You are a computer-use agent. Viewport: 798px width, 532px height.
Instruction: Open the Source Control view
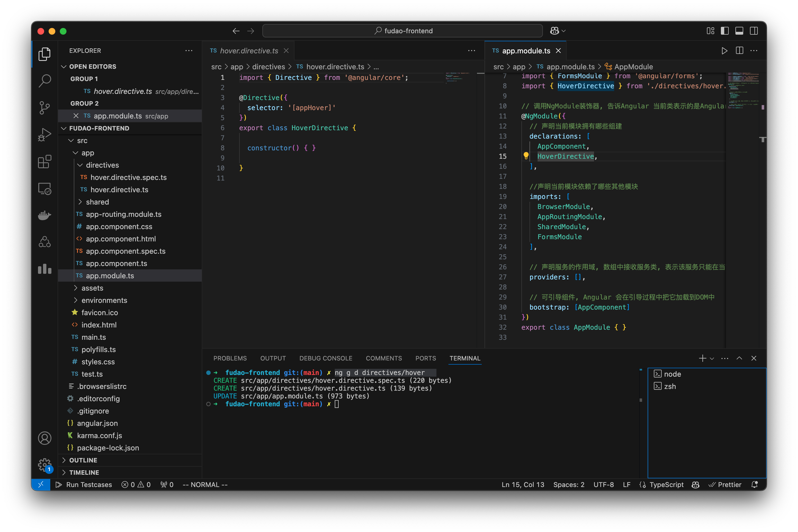pyautogui.click(x=44, y=108)
